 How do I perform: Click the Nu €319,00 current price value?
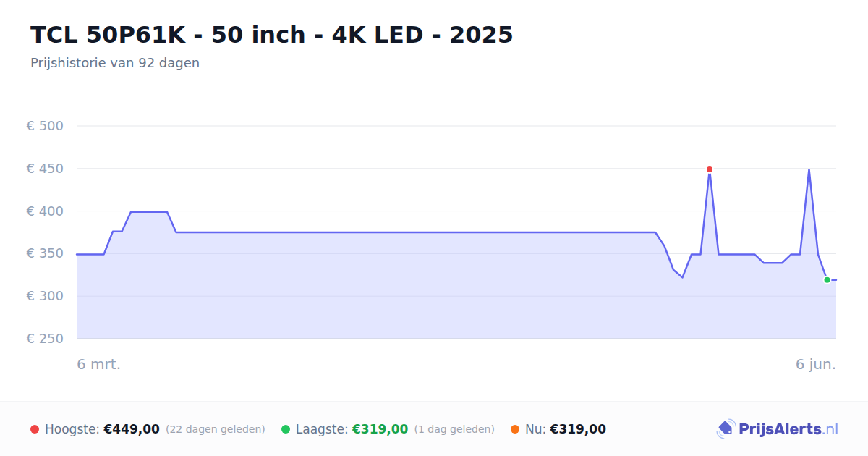click(x=578, y=429)
